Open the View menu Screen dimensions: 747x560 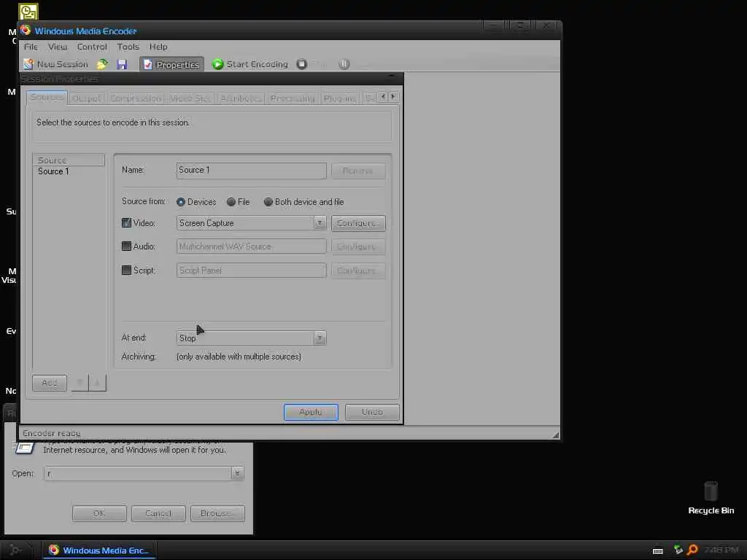pyautogui.click(x=58, y=47)
